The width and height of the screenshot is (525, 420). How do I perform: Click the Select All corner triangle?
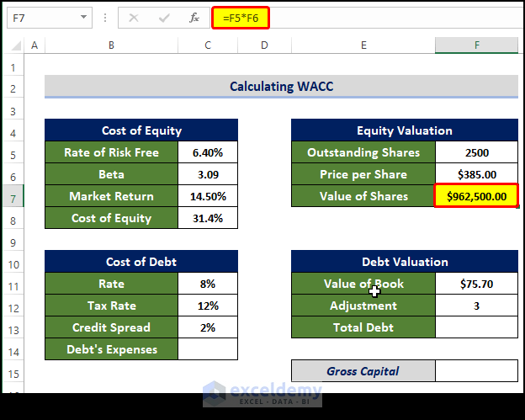click(x=16, y=45)
